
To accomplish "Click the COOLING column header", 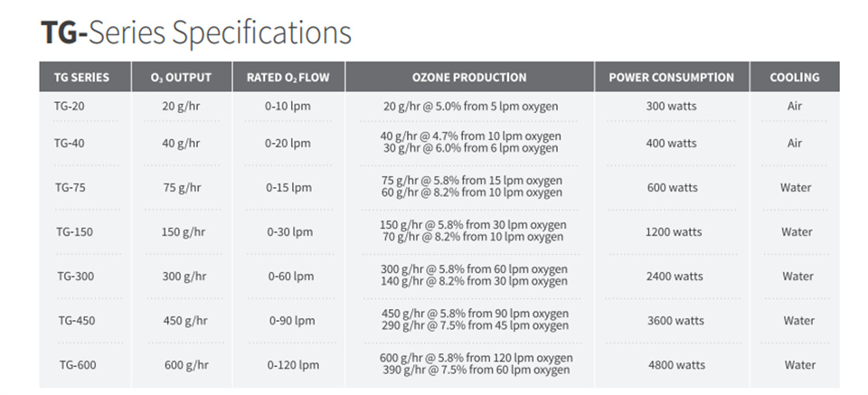I will pos(795,78).
